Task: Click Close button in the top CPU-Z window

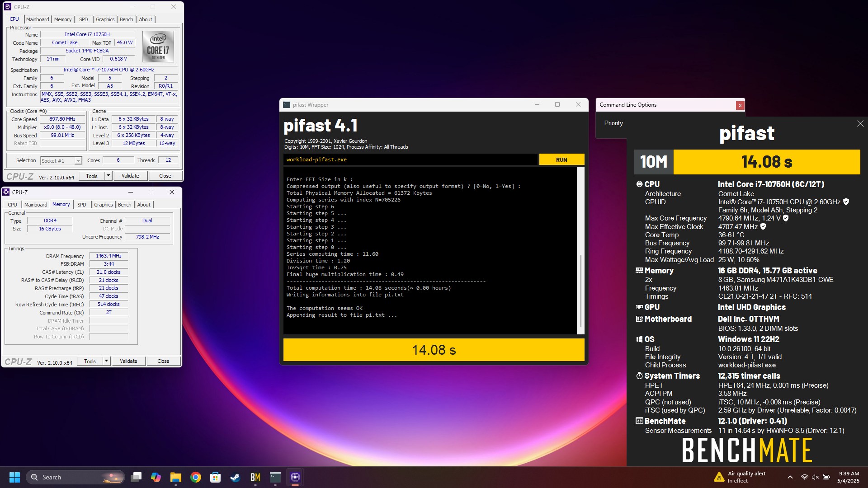Action: coord(165,176)
